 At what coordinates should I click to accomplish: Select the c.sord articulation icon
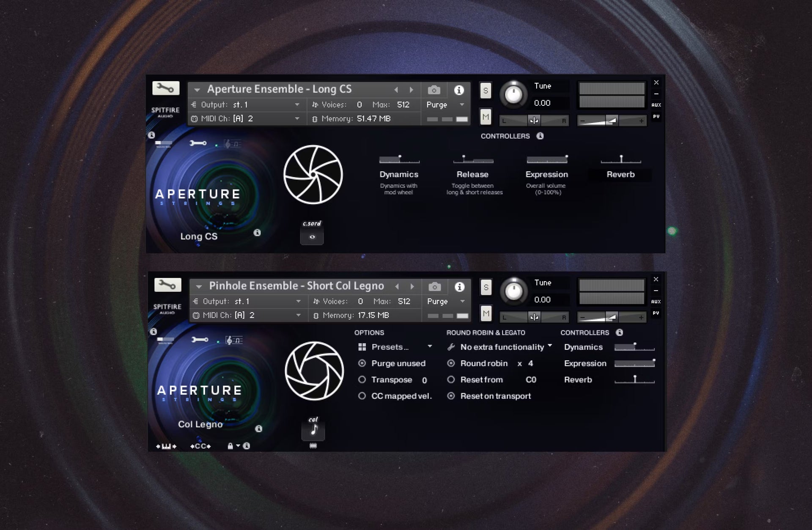[312, 237]
